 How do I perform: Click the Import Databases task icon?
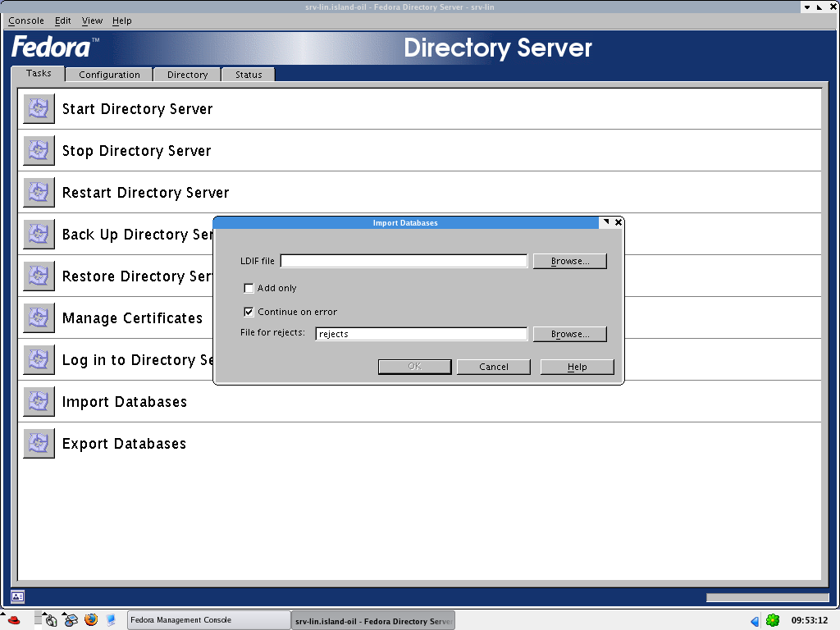coord(39,401)
